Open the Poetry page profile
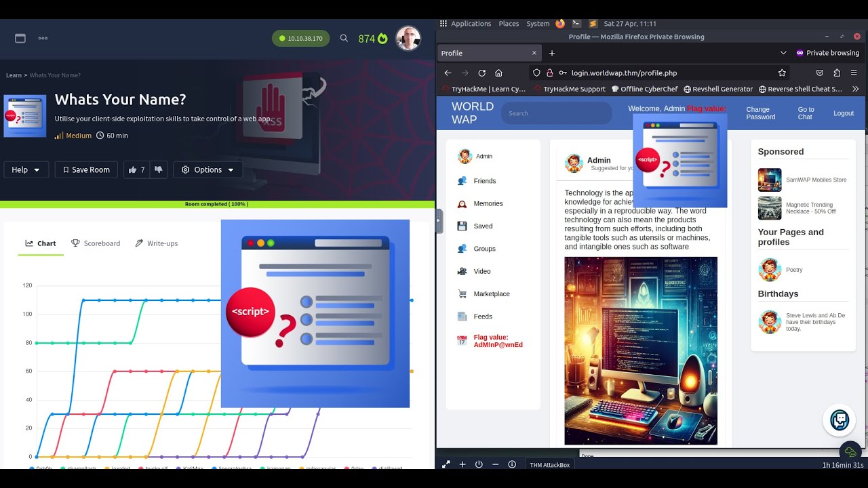 781,270
